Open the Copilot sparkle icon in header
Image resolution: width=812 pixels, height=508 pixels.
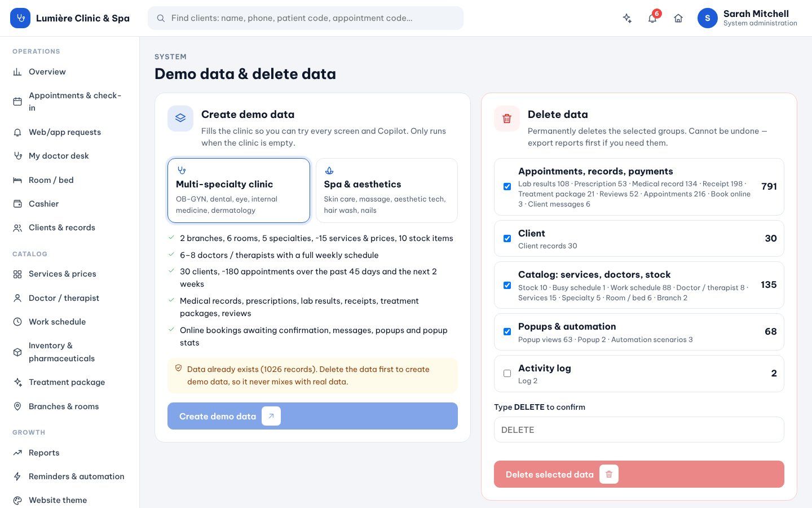627,18
